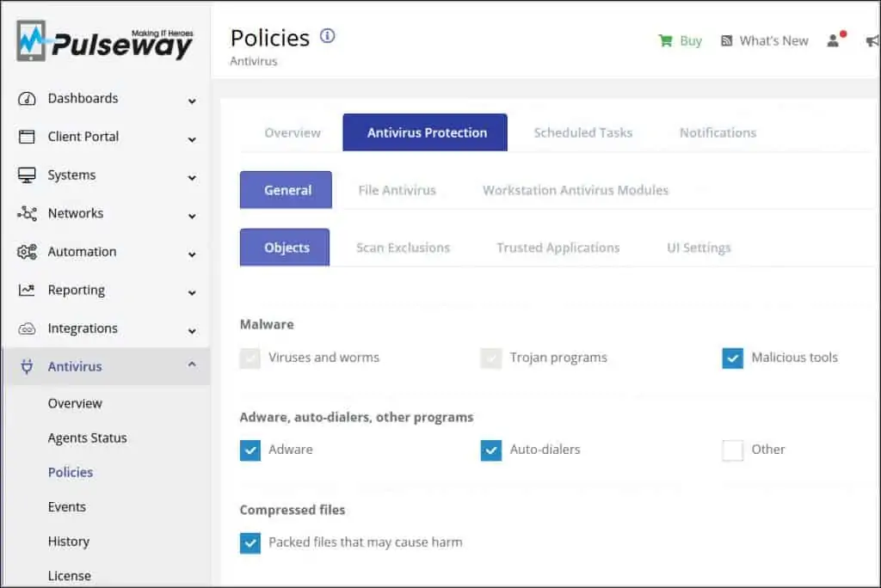Open the user account icon

pos(833,40)
